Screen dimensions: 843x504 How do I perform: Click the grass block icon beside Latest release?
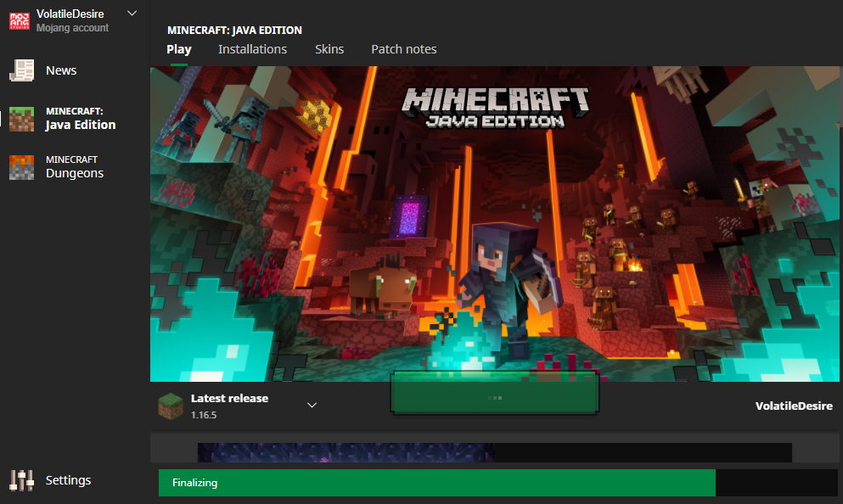coord(170,406)
